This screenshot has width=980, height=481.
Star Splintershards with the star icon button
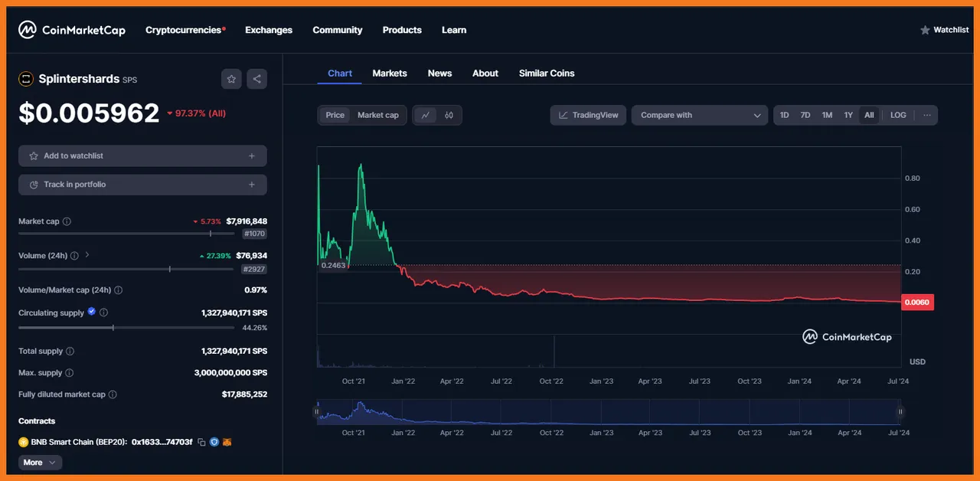tap(231, 79)
